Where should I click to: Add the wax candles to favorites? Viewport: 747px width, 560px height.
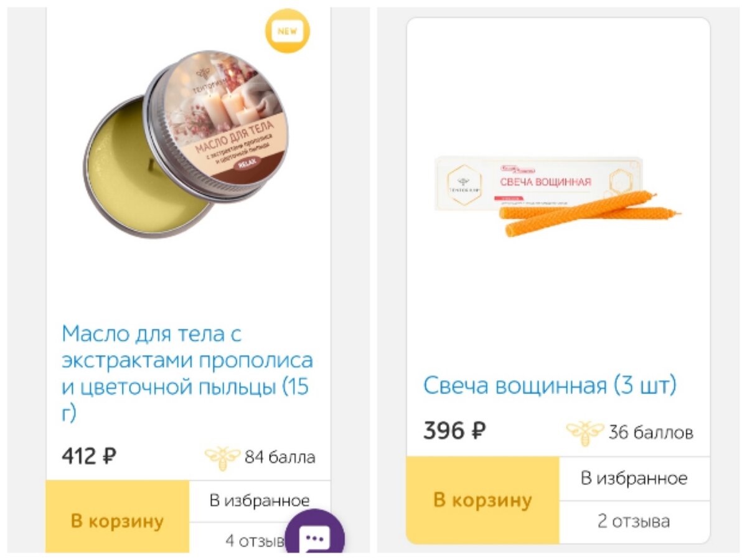pos(633,478)
